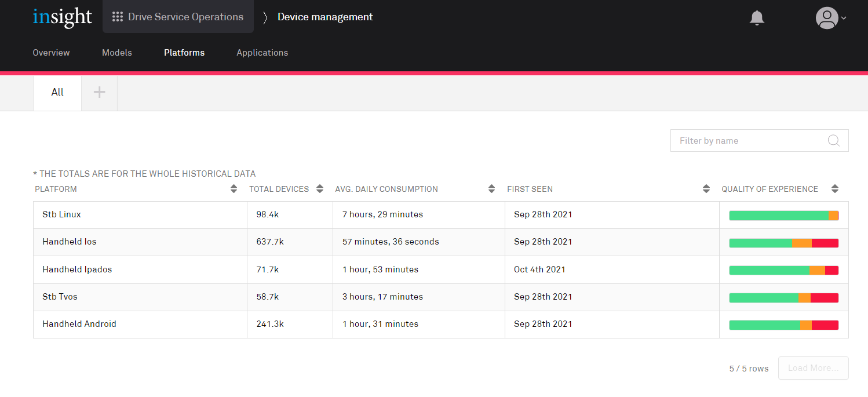The image size is (868, 397).
Task: Select the All filter tab
Action: pyautogui.click(x=57, y=92)
